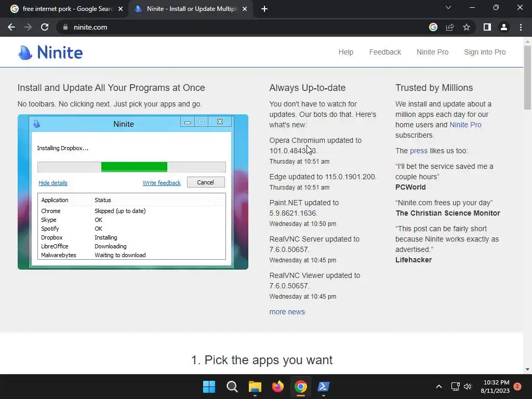
Task: Share this page using the share icon
Action: pyautogui.click(x=450, y=27)
